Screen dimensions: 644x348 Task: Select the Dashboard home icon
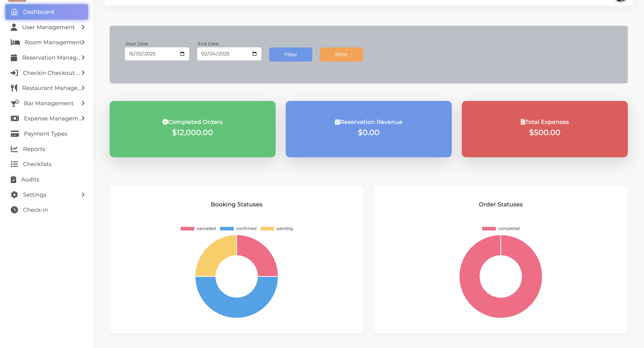pos(14,12)
